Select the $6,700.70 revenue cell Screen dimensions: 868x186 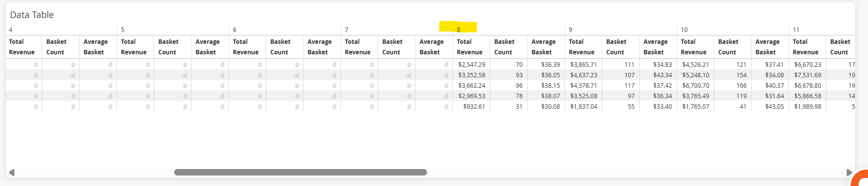[695, 85]
